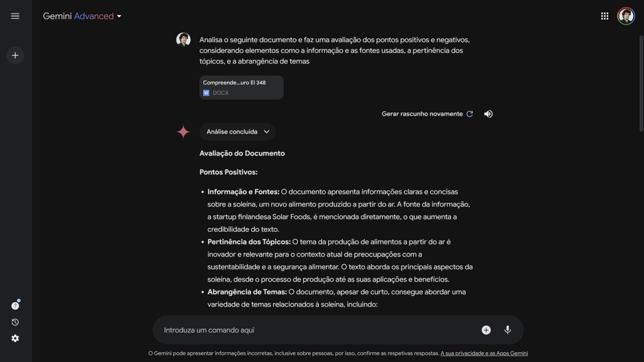
Task: Click the Word icon on attachment
Action: point(206,93)
